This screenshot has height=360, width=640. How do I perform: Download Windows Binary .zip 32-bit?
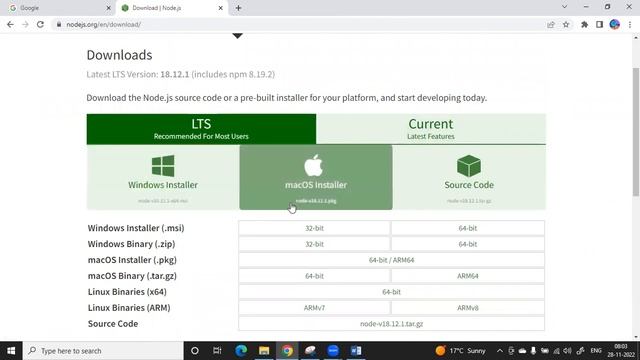click(x=314, y=244)
